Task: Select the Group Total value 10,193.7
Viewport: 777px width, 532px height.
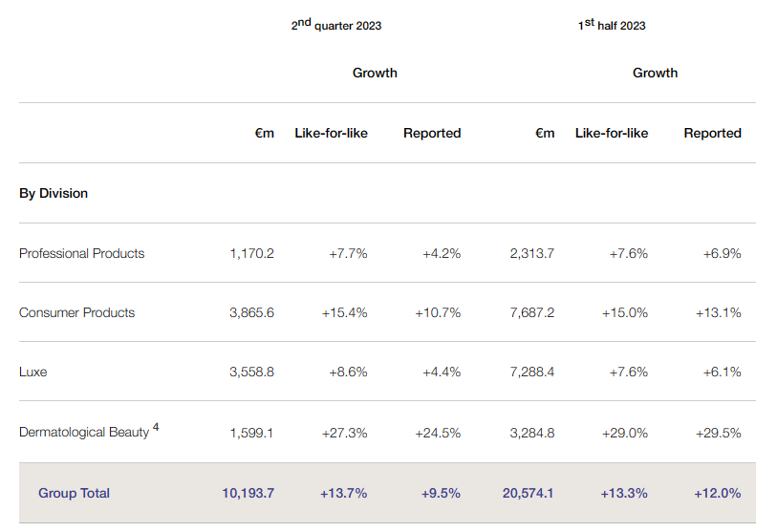Action: click(x=248, y=493)
